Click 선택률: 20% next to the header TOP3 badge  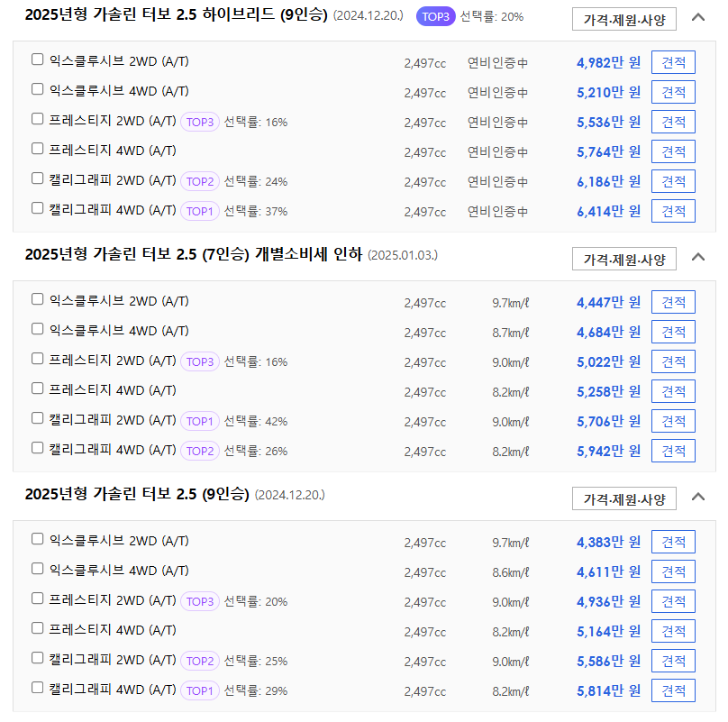[492, 17]
